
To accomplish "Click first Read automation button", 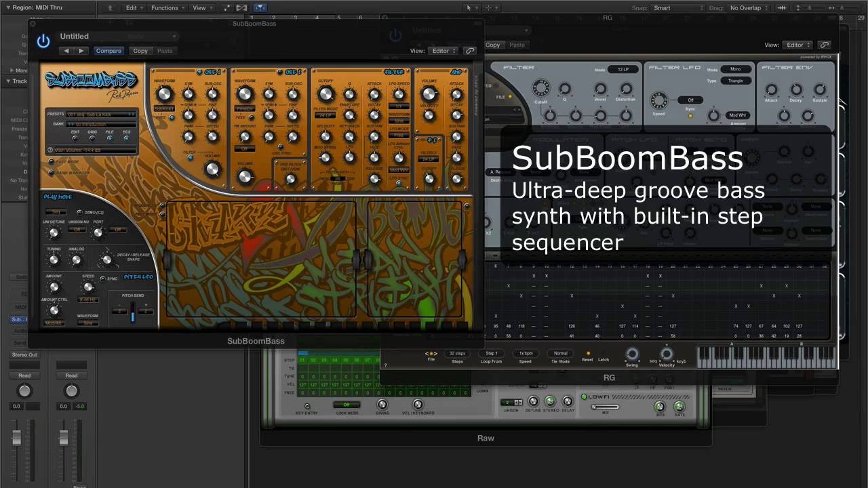I will click(24, 375).
